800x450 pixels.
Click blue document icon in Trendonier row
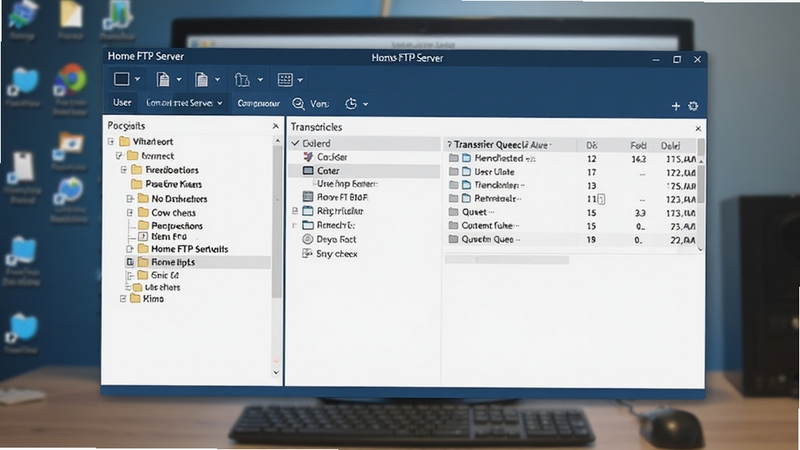466,185
